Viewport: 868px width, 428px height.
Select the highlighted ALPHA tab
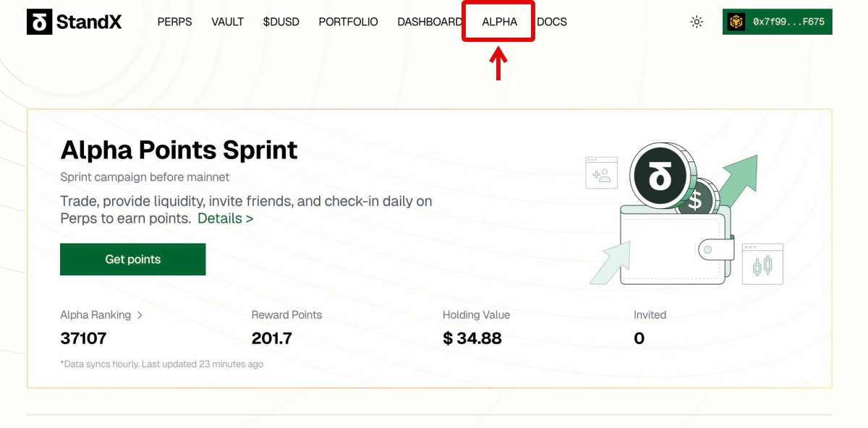pyautogui.click(x=499, y=22)
